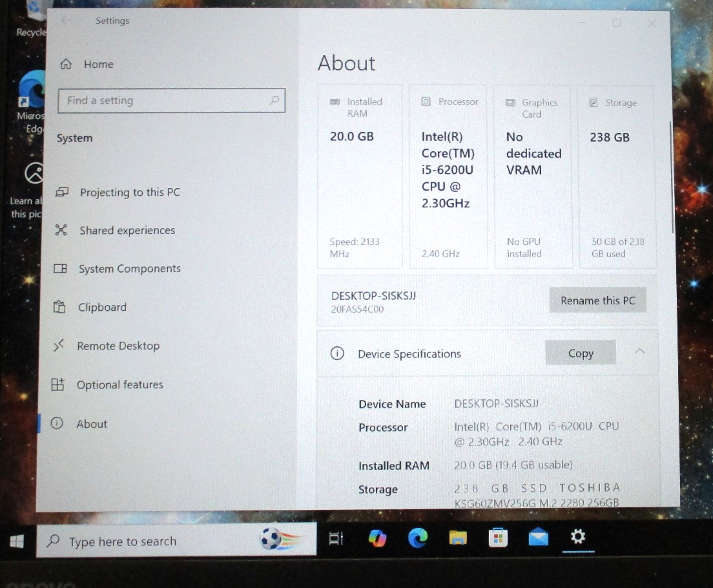Click the System heading in sidebar
The width and height of the screenshot is (713, 588).
click(74, 138)
